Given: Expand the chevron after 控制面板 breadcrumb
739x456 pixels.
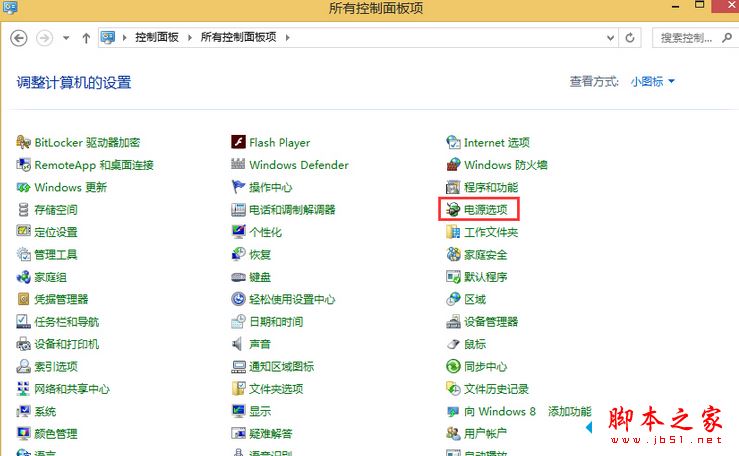Looking at the screenshot, I should (x=189, y=37).
